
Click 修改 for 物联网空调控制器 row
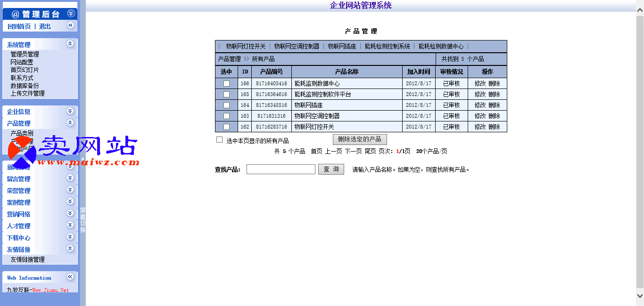[x=480, y=116]
